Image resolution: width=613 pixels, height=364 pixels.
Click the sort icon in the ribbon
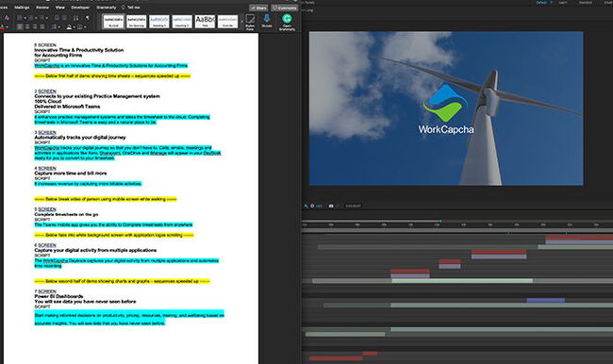click(x=75, y=18)
